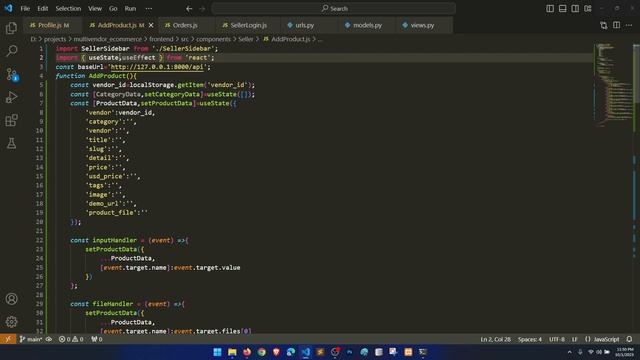Change indentation via 'Spaces: 4'

point(530,339)
